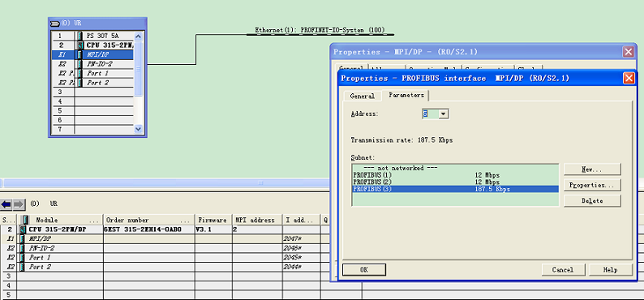Click the CPU 315-2PN module icon in the rack

click(x=79, y=45)
